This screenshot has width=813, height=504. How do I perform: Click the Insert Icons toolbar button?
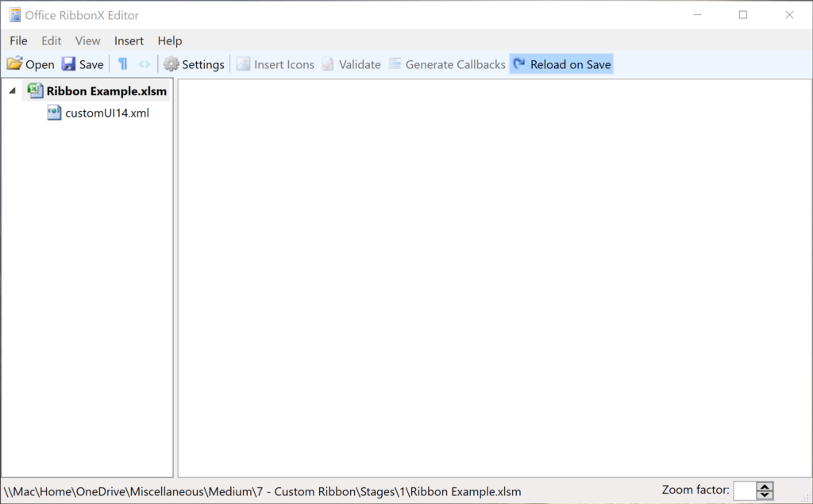coord(275,64)
